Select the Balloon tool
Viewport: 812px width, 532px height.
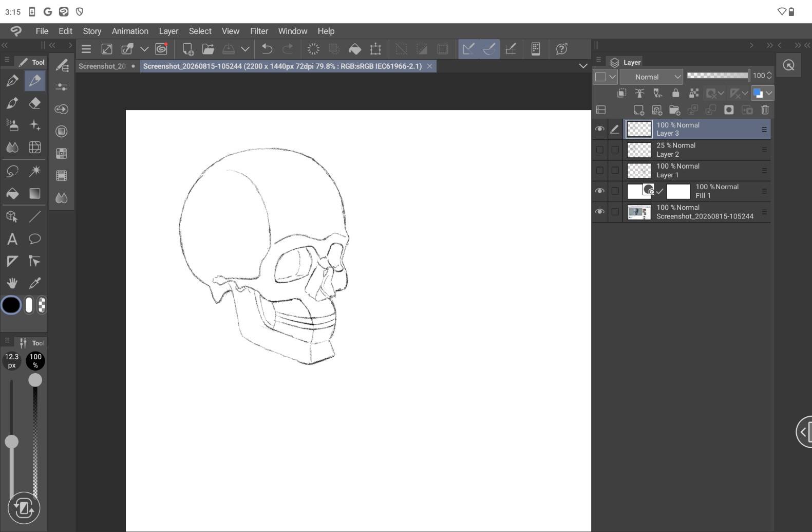[x=35, y=239]
